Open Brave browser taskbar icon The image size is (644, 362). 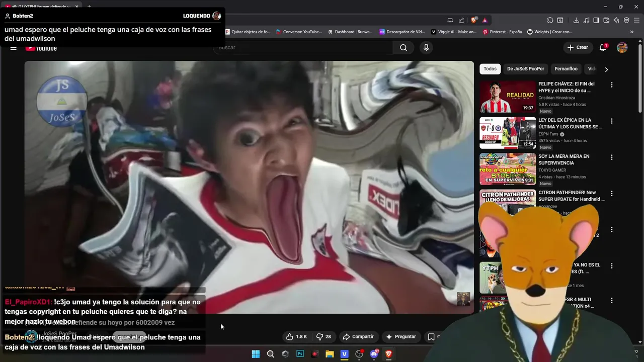pos(389,354)
